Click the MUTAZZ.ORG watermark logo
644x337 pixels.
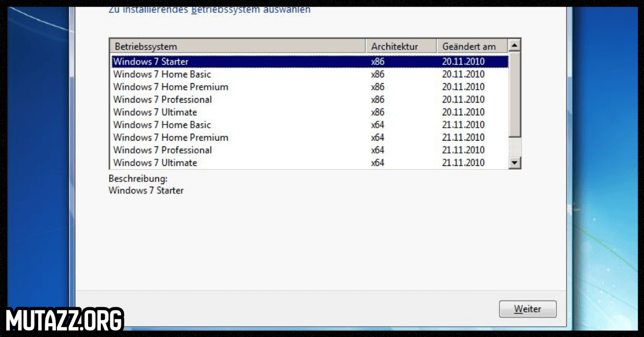[x=64, y=320]
